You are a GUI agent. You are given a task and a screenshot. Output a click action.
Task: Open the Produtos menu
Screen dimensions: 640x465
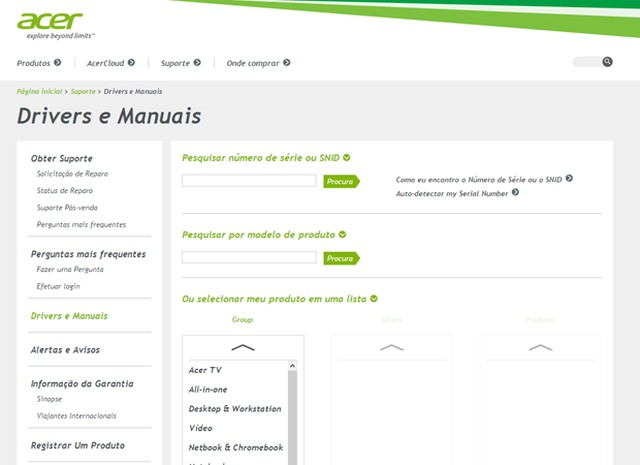[x=33, y=63]
